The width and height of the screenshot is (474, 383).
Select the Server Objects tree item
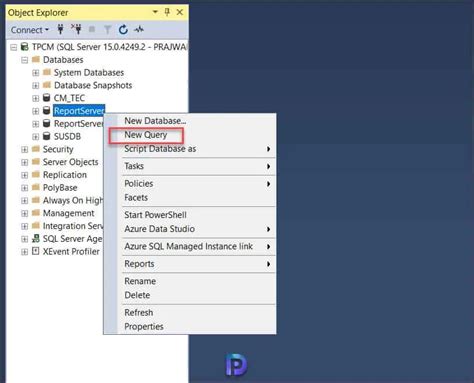(x=71, y=162)
